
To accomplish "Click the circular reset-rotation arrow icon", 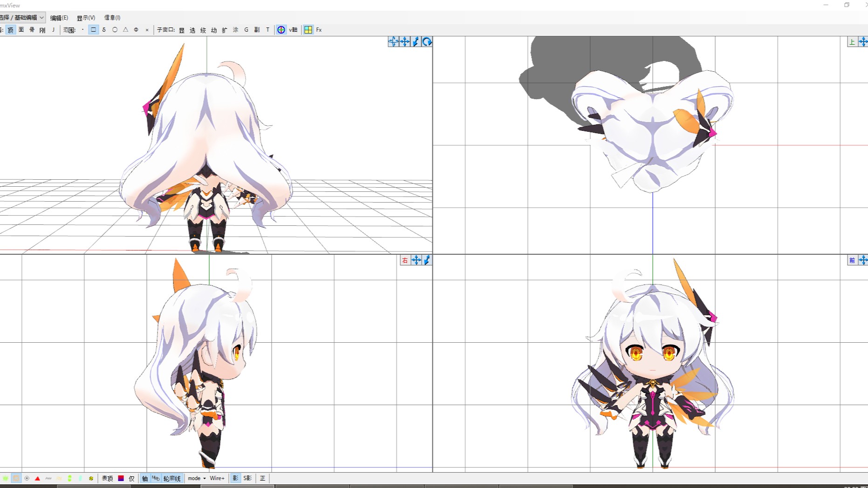I will (427, 42).
